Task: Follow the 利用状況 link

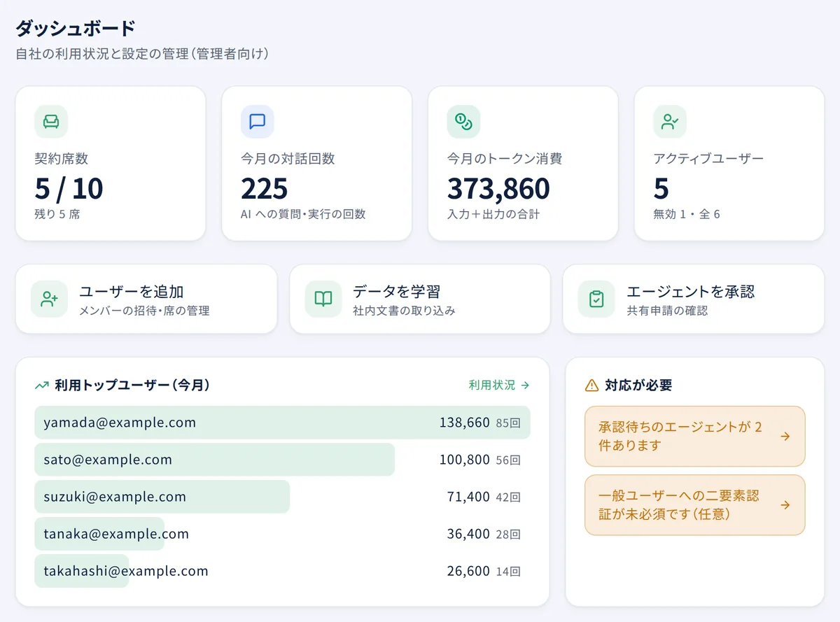Action: [499, 386]
